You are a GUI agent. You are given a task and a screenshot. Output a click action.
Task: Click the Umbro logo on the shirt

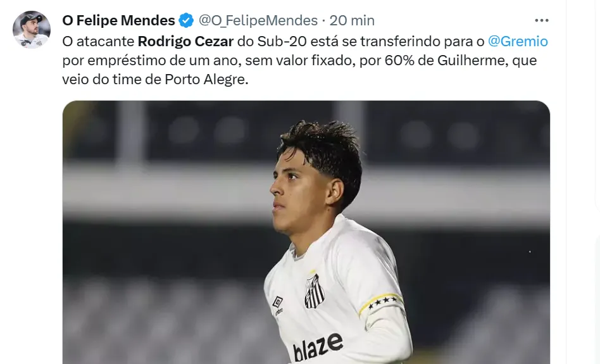(x=278, y=306)
